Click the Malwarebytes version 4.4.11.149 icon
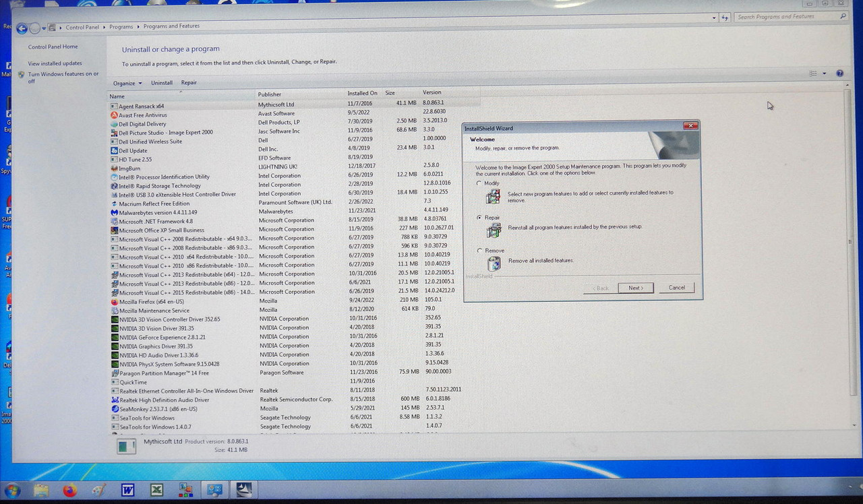863x504 pixels. (x=114, y=212)
